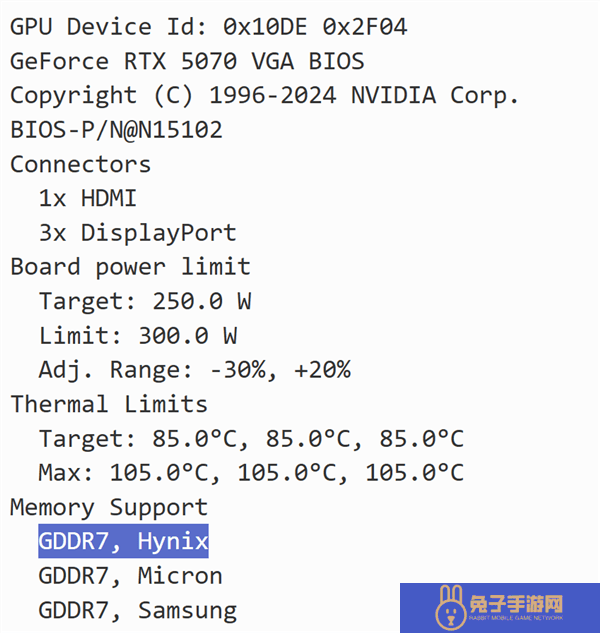Click the Max: 105.0°C line
The image size is (600, 633).
point(252,473)
